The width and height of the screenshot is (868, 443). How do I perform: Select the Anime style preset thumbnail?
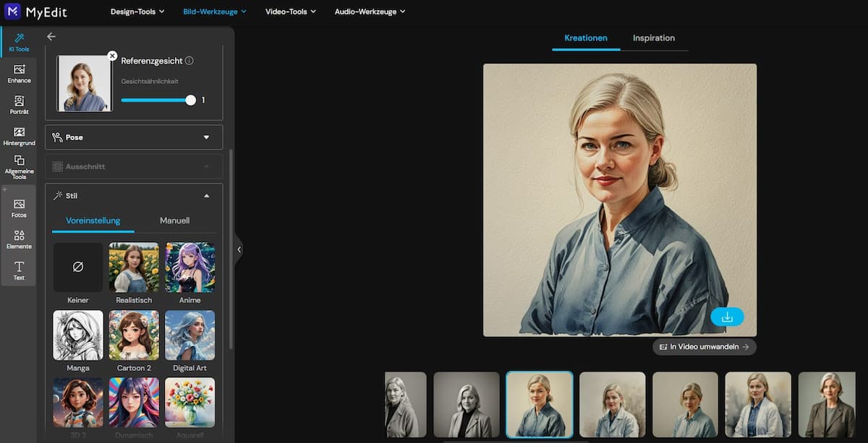click(190, 267)
